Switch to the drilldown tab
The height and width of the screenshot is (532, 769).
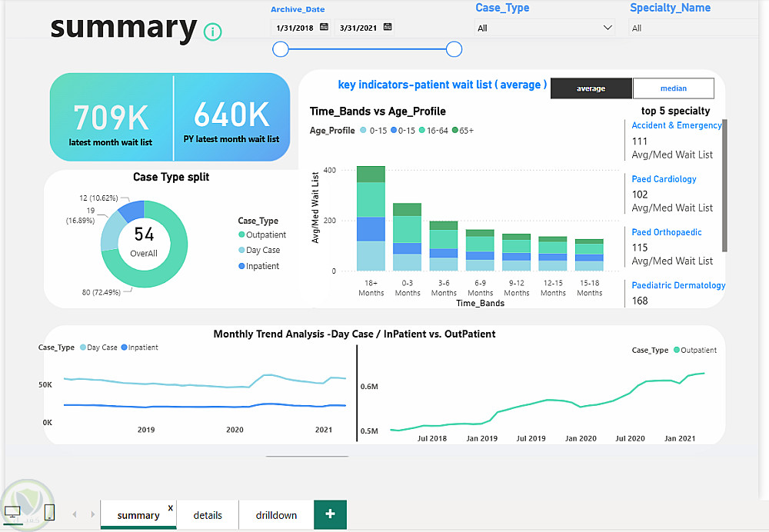pyautogui.click(x=276, y=515)
